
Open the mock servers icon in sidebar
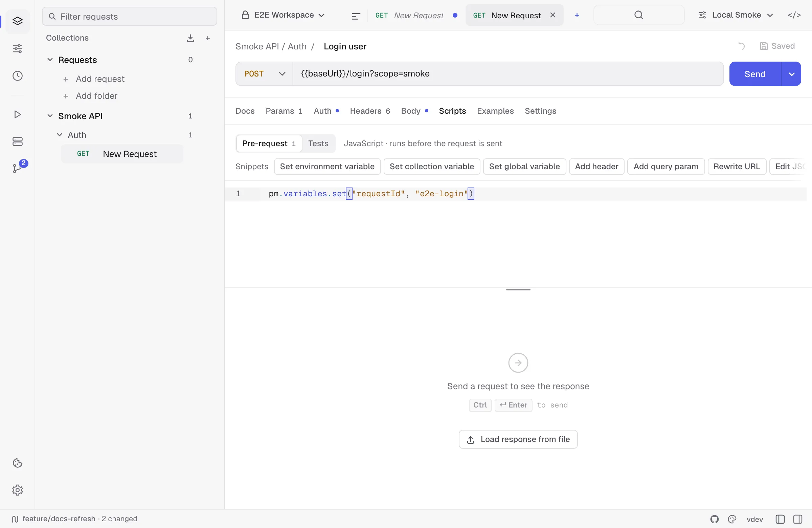click(x=17, y=141)
